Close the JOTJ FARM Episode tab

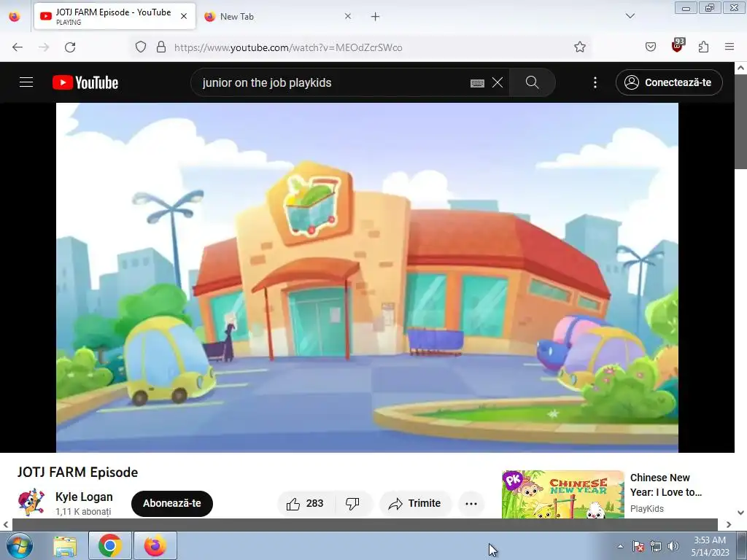tap(184, 16)
